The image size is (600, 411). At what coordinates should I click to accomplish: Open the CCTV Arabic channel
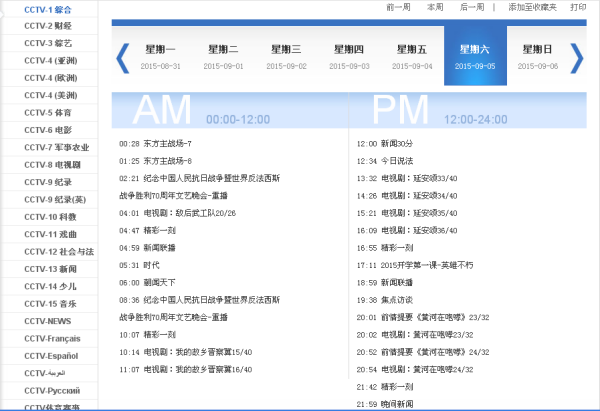coord(44,373)
